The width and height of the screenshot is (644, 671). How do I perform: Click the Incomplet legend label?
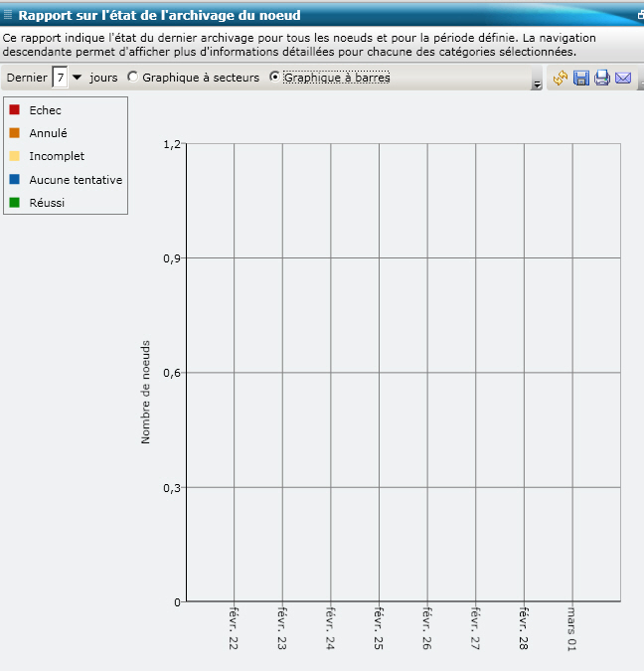click(57, 156)
